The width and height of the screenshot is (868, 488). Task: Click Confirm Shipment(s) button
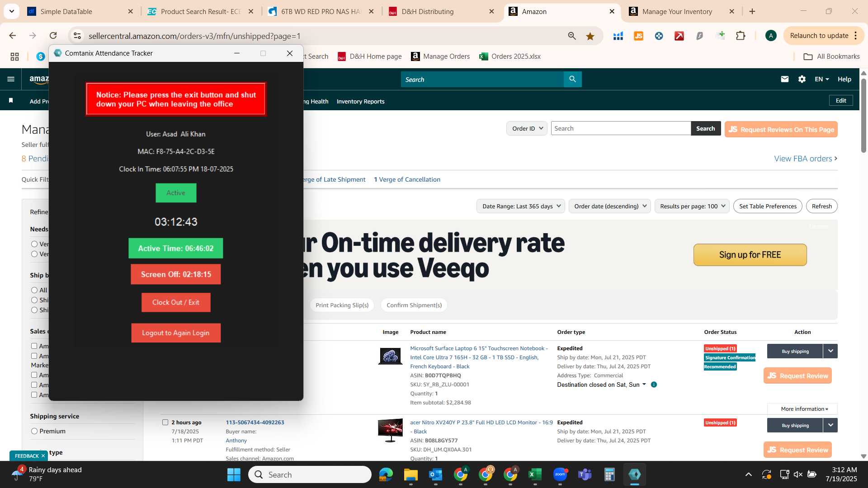pyautogui.click(x=414, y=305)
